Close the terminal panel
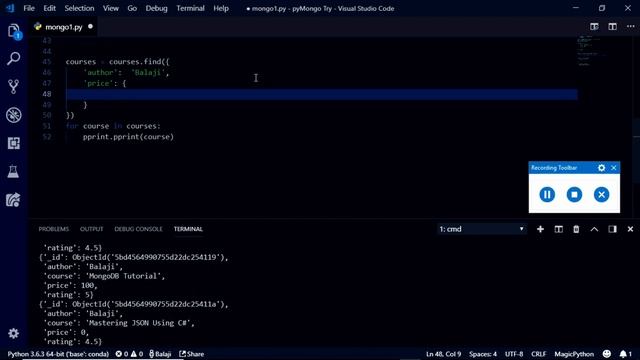Screen dimensions: 640x360 (x=630, y=229)
